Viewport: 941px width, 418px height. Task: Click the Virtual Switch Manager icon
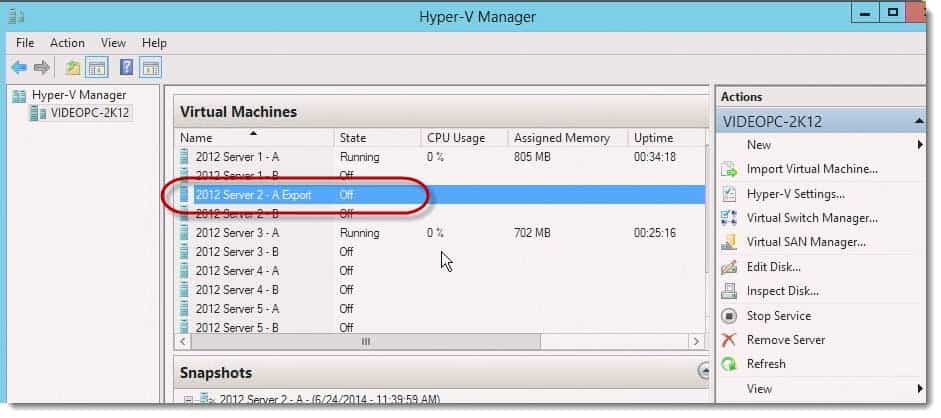point(729,218)
